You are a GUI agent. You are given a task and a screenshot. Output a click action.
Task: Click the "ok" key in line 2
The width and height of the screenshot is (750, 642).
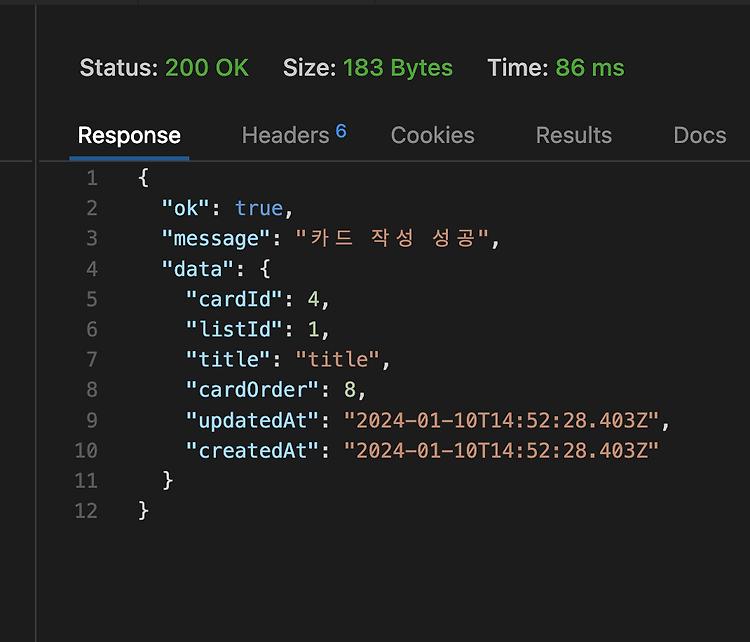click(186, 209)
